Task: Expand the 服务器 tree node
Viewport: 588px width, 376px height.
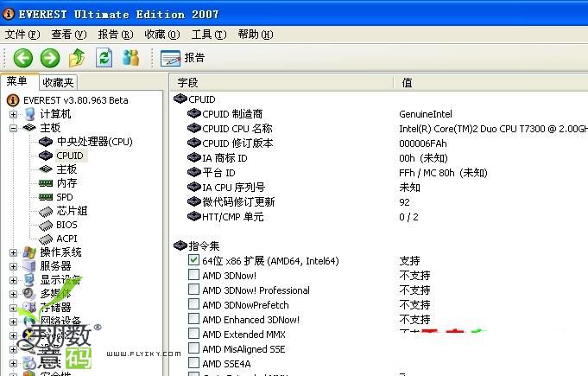Action: (13, 266)
